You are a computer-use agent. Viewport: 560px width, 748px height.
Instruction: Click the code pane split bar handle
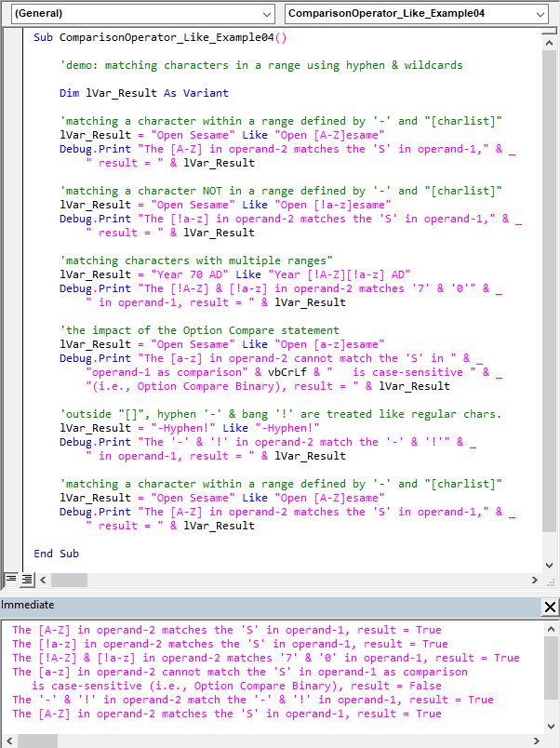point(549,31)
